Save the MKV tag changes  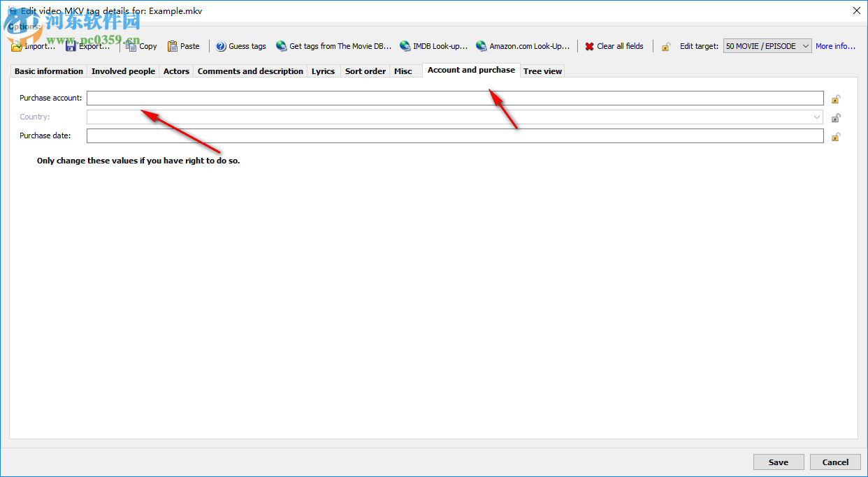[778, 462]
